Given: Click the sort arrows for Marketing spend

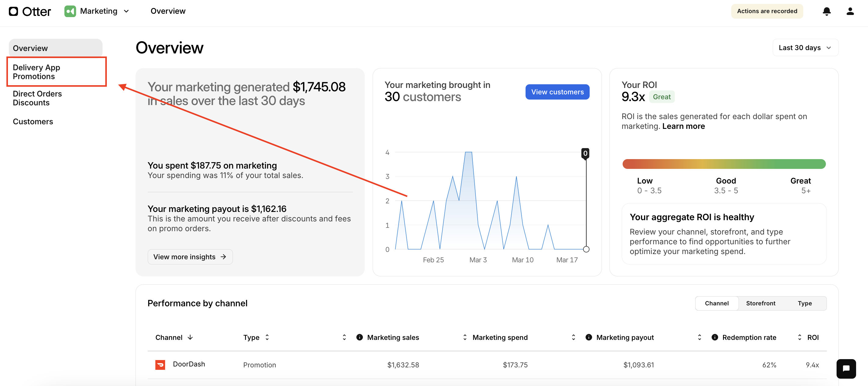Looking at the screenshot, I should tap(465, 337).
